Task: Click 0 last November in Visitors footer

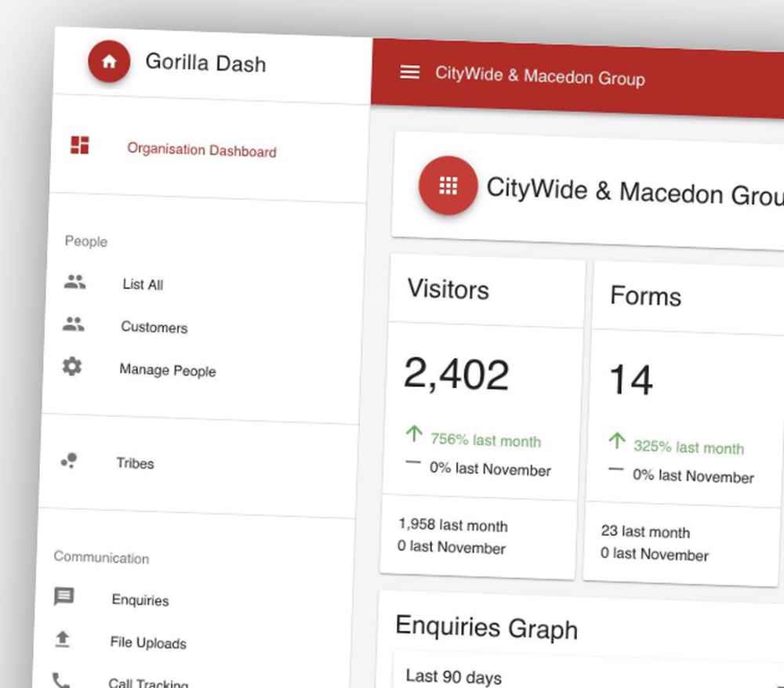Action: [x=452, y=547]
